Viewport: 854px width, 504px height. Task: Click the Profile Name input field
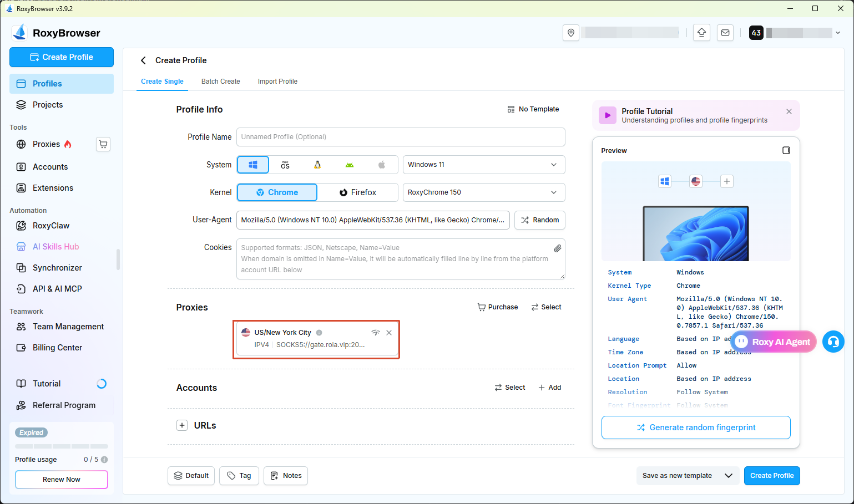click(x=401, y=137)
